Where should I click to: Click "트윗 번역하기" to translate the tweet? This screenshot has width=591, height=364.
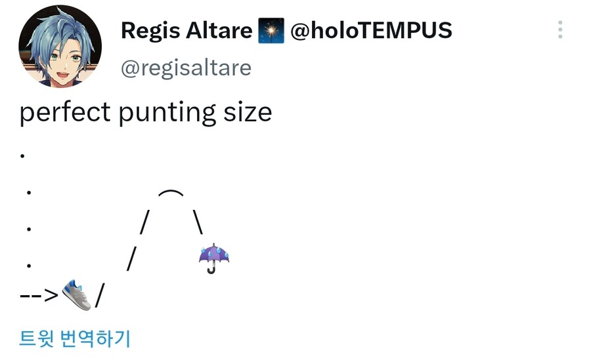(75, 338)
